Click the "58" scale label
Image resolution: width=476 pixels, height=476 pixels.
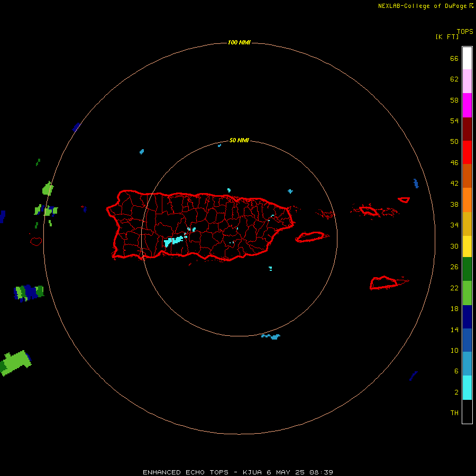click(454, 100)
